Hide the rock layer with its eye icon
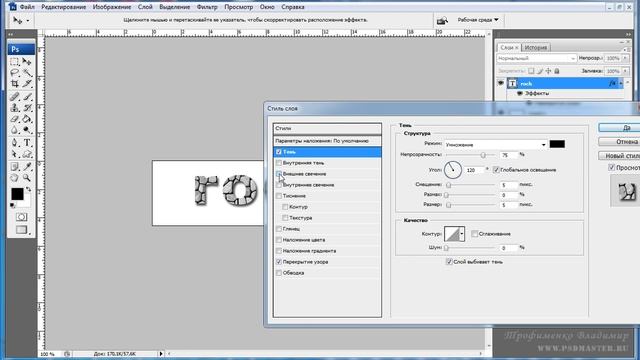The height and width of the screenshot is (360, 640). point(501,83)
